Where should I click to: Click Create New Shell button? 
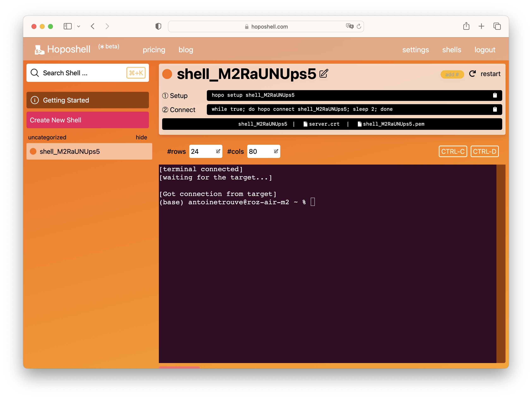click(x=87, y=120)
